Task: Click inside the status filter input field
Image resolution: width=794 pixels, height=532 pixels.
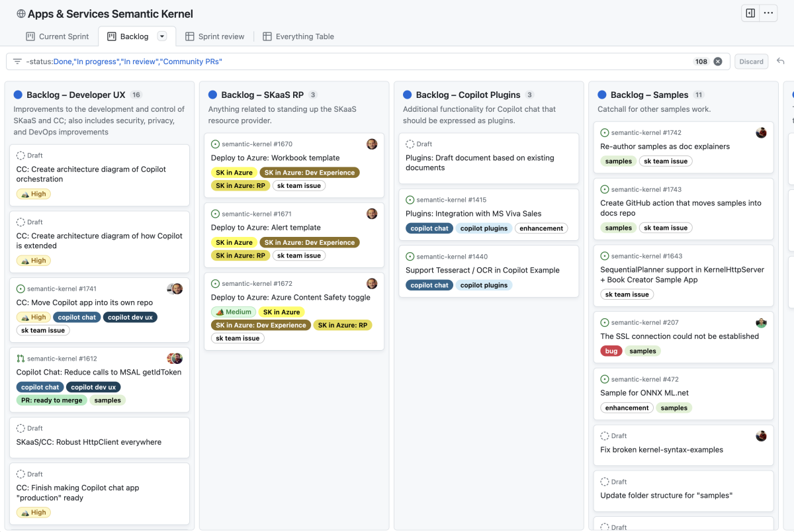Action: (357, 62)
